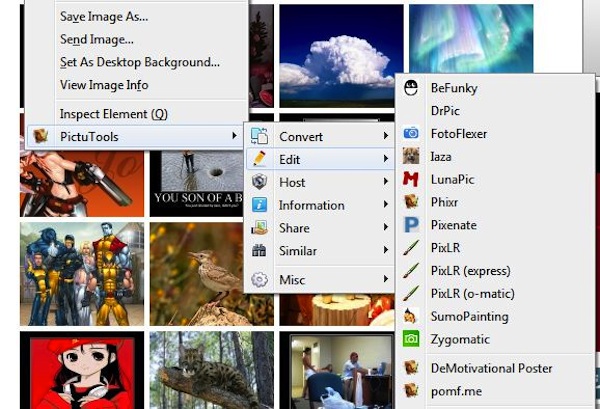The width and height of the screenshot is (600, 409).
Task: Open the aurora borealis thumbnail
Action: tap(471, 38)
